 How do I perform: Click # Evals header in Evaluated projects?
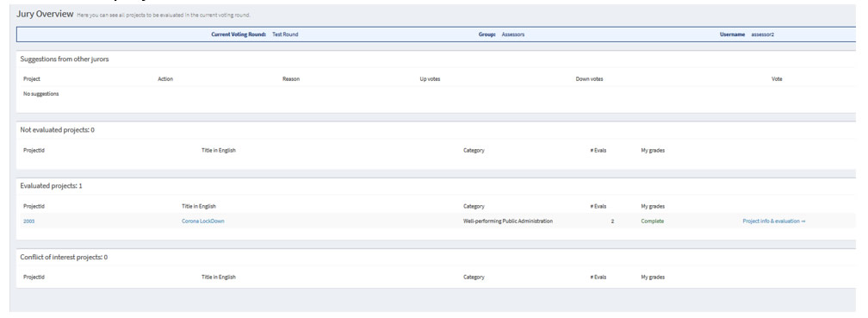click(x=598, y=207)
